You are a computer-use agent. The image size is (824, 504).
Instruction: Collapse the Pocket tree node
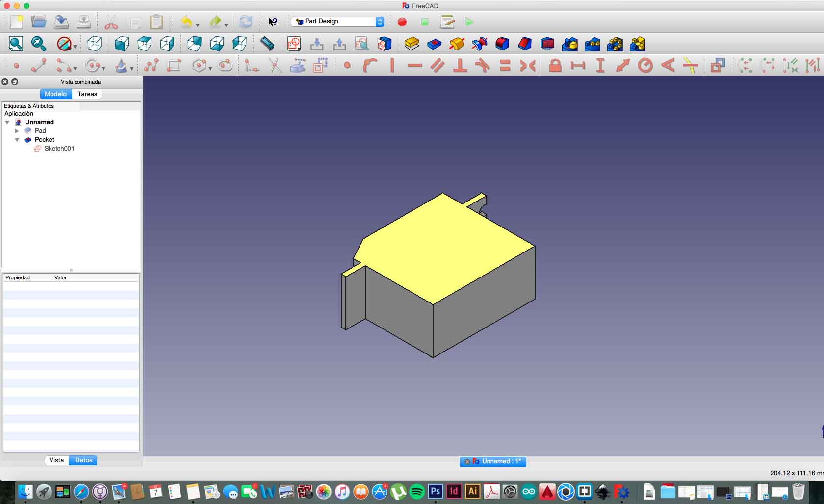17,140
